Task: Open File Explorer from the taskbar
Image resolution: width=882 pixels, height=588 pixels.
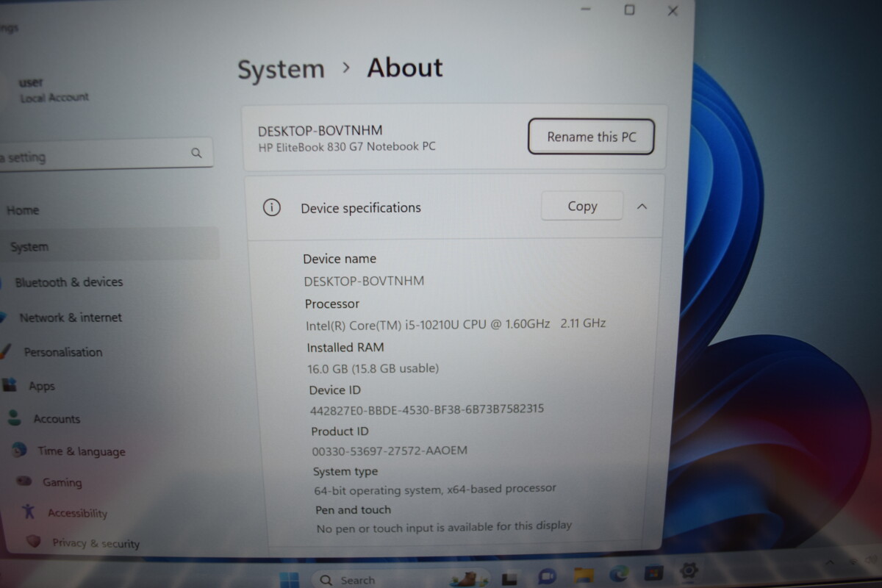Action: point(584,575)
